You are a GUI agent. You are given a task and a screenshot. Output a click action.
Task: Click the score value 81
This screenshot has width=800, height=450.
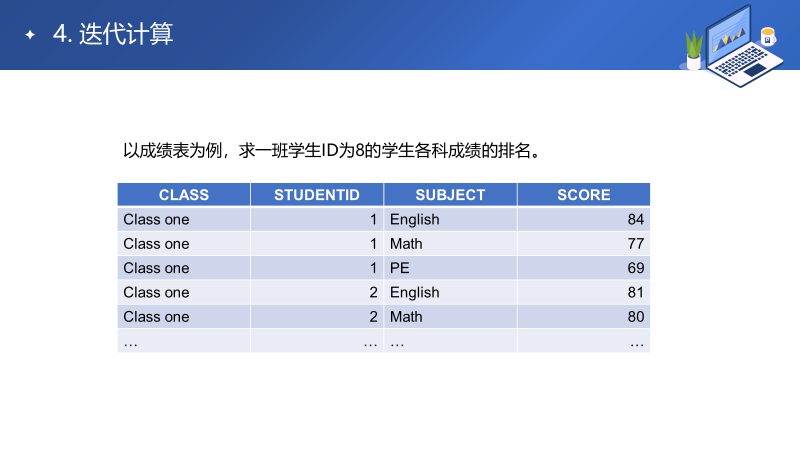(x=636, y=292)
